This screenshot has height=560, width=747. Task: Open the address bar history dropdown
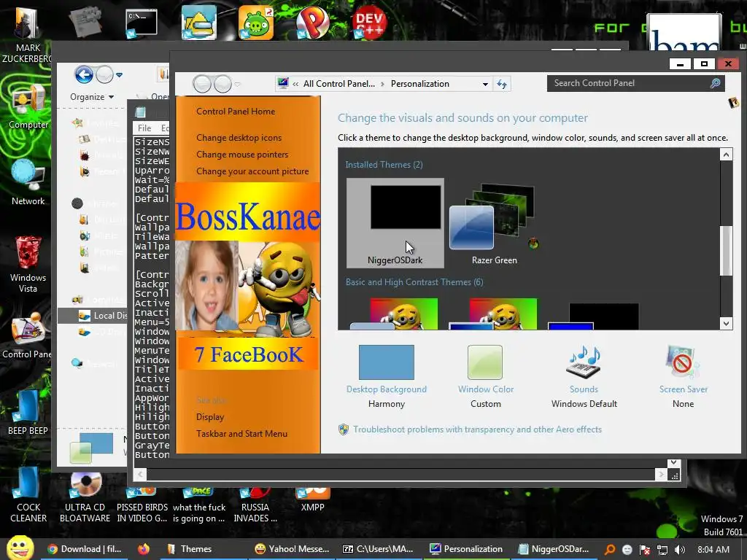(x=485, y=85)
